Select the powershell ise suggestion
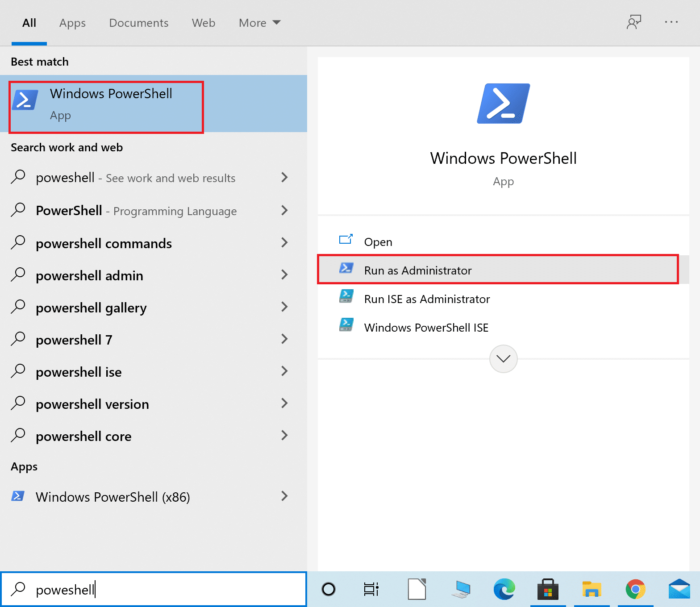Screen dimensions: 700x607 click(x=154, y=371)
